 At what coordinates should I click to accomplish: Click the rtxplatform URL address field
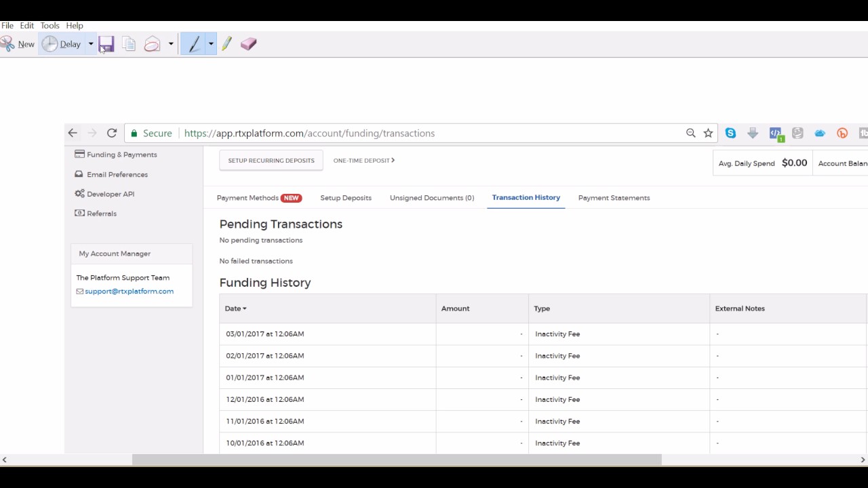[x=309, y=134]
